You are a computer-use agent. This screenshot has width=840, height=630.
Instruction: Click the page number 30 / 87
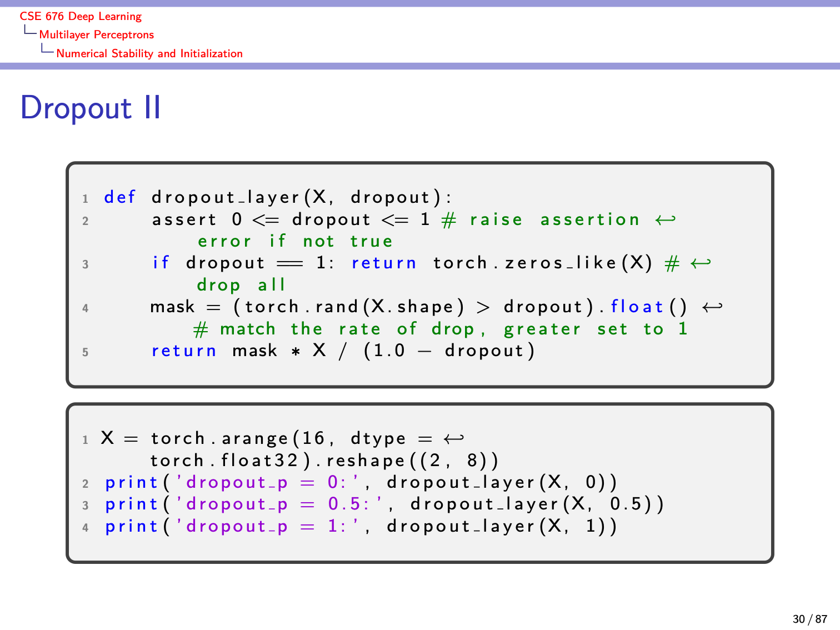tap(809, 619)
